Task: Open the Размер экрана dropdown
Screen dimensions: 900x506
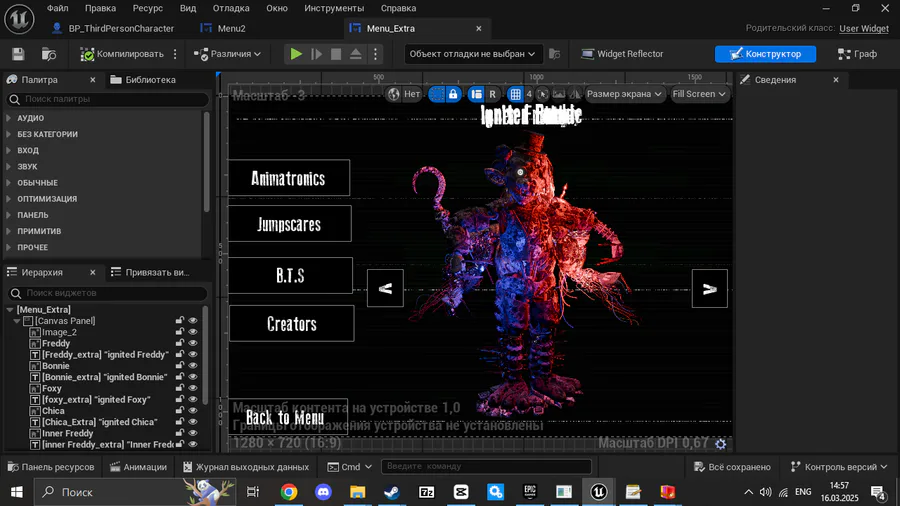Action: 624,94
